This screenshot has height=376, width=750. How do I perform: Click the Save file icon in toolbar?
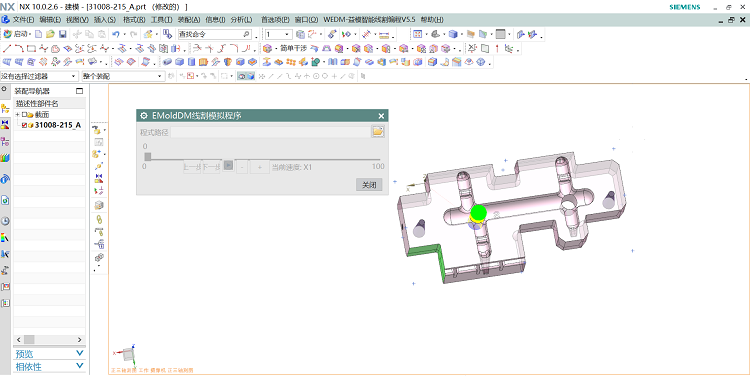[63, 34]
